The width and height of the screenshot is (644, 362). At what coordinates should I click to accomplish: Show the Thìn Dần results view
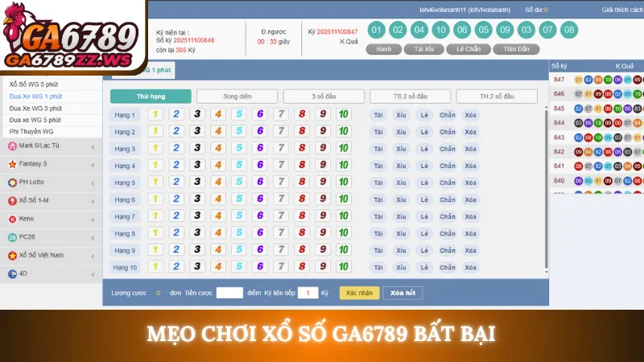click(x=516, y=49)
